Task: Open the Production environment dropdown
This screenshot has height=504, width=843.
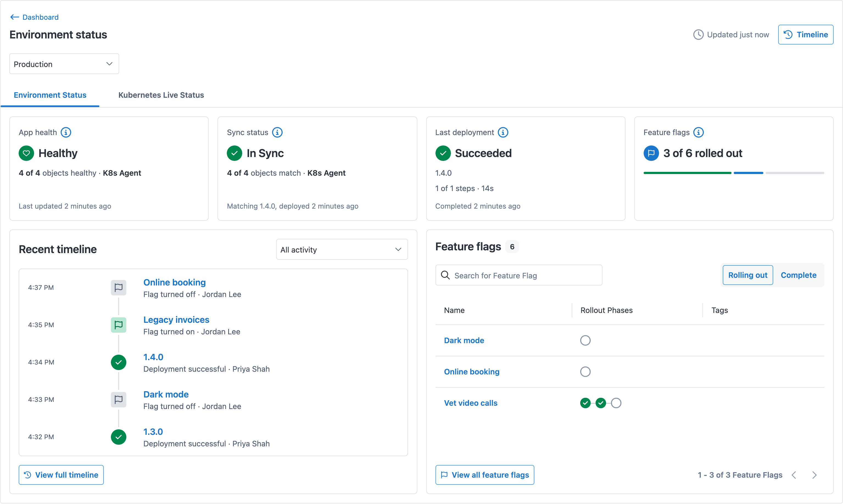Action: [64, 64]
